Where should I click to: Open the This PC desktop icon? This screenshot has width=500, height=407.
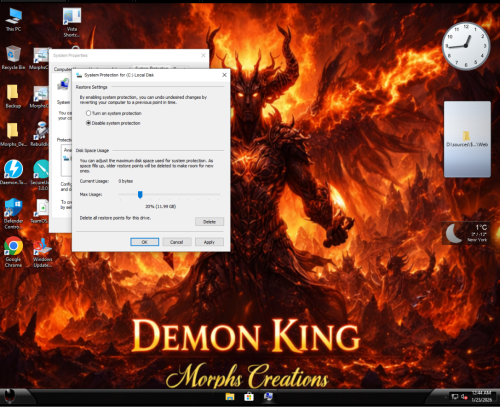coord(13,19)
